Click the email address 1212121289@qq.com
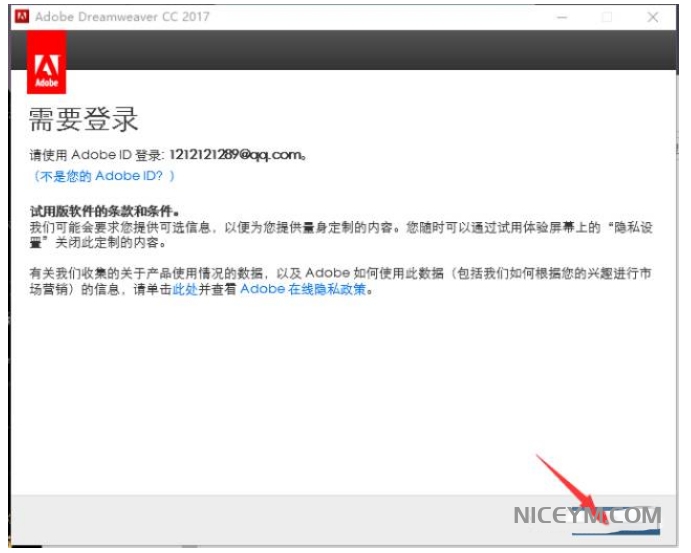 click(236, 155)
